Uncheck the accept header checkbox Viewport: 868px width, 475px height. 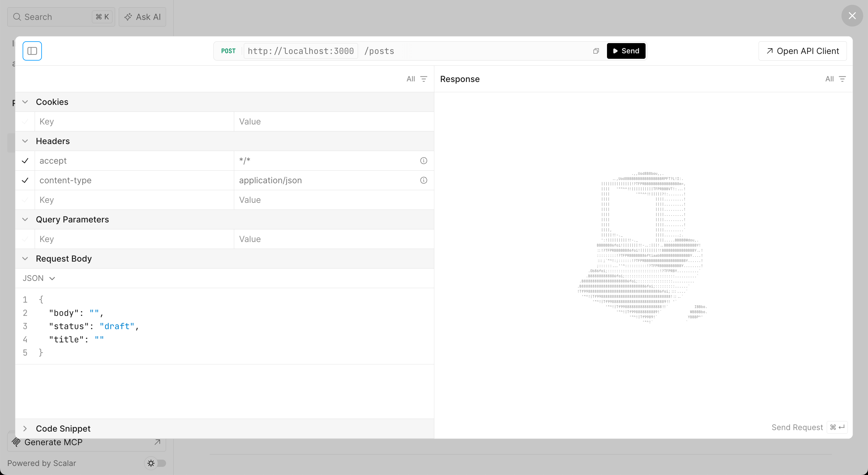[25, 161]
